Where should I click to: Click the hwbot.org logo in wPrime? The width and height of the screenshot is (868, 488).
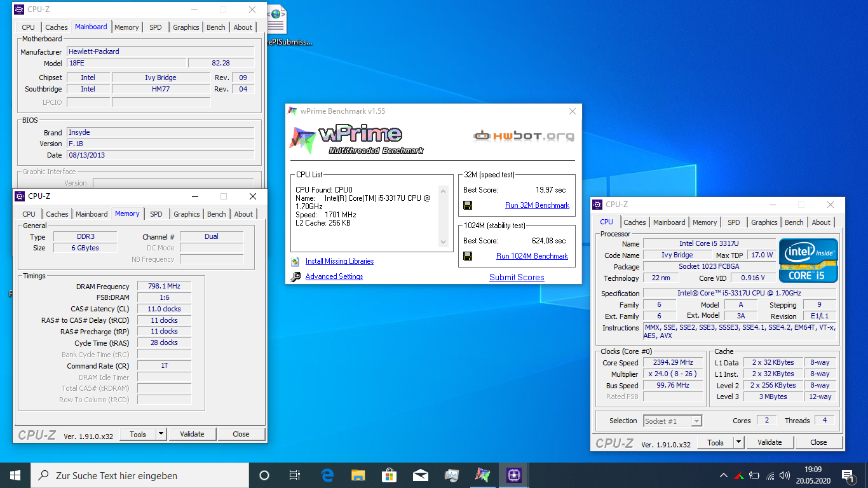point(524,135)
